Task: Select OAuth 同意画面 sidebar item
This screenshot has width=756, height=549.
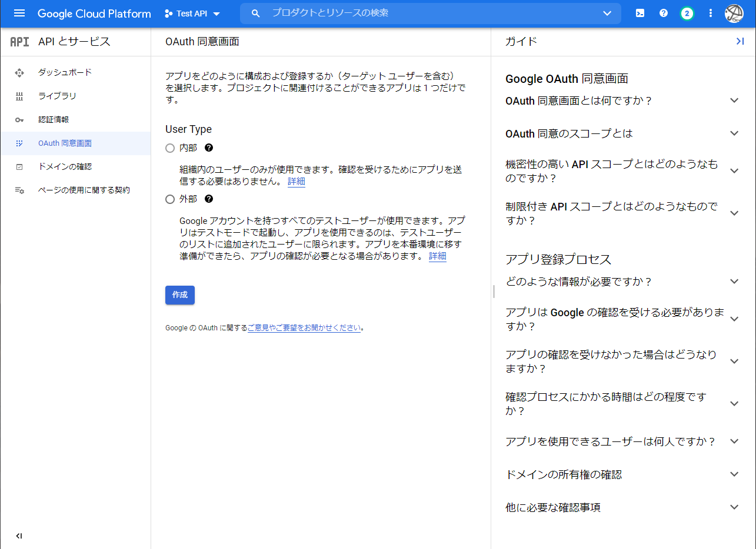Action: [x=75, y=143]
